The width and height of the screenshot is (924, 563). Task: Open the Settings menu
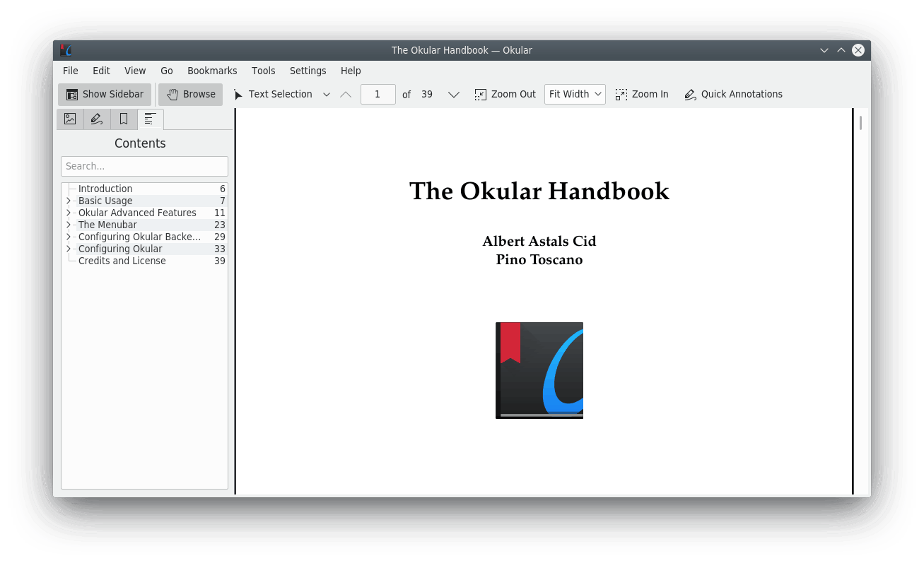pos(308,71)
